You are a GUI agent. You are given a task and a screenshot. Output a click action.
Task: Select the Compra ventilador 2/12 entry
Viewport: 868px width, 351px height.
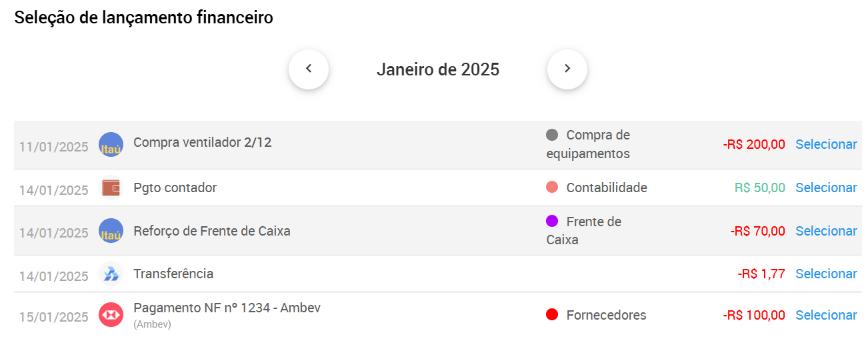coord(826,144)
